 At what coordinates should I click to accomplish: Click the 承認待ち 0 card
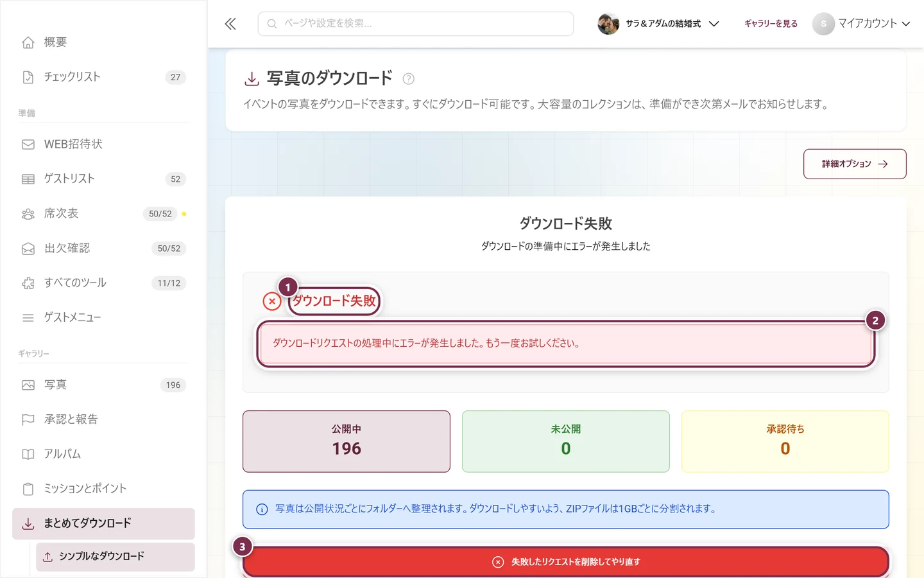(x=785, y=442)
